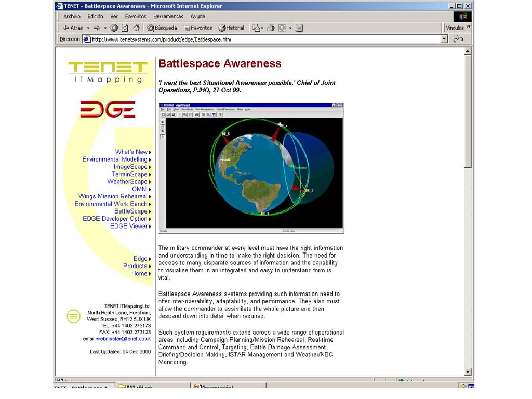This screenshot has height=399, width=532.
Task: Open the Herramientas menu
Action: [168, 16]
